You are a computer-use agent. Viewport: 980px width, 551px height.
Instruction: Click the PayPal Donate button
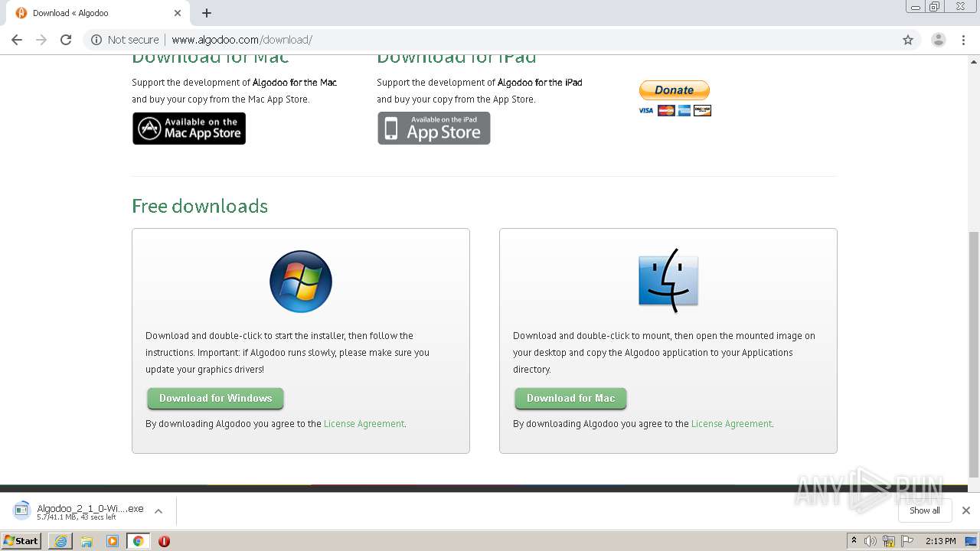pyautogui.click(x=675, y=90)
